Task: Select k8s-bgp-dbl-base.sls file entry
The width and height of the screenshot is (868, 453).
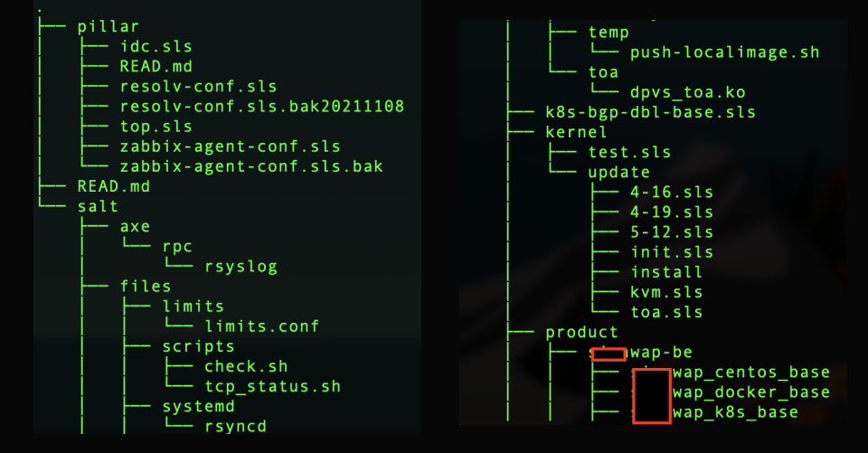Action: coord(650,112)
